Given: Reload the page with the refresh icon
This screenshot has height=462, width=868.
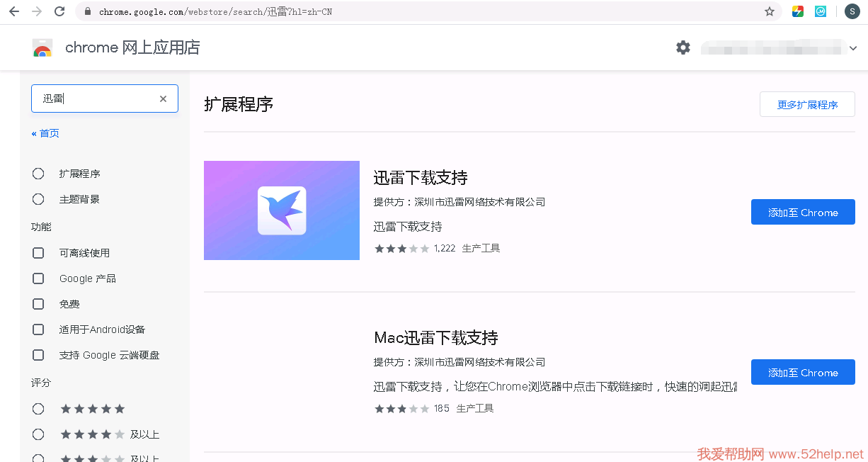Looking at the screenshot, I should (x=59, y=11).
